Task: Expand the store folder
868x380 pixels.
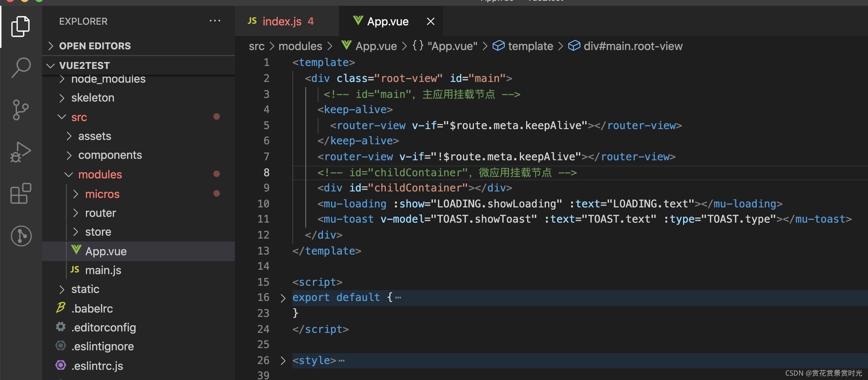Action: [139, 232]
